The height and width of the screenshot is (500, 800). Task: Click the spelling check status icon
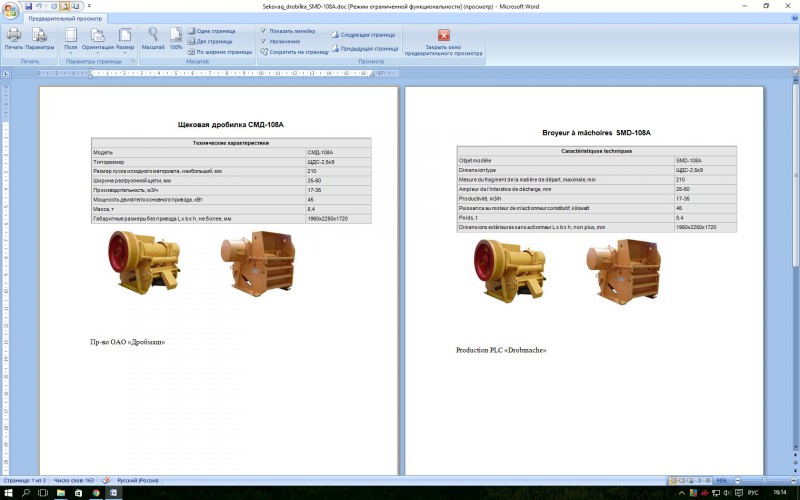tap(106, 481)
